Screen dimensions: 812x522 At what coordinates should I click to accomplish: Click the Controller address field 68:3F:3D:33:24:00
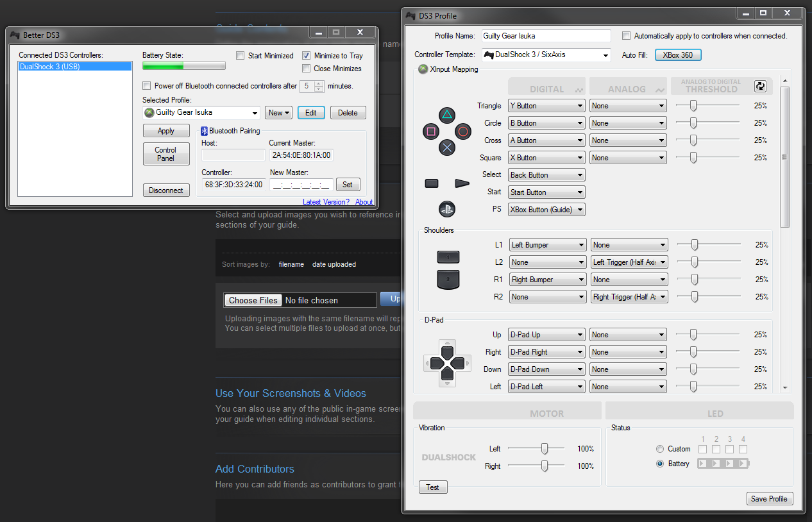point(233,185)
